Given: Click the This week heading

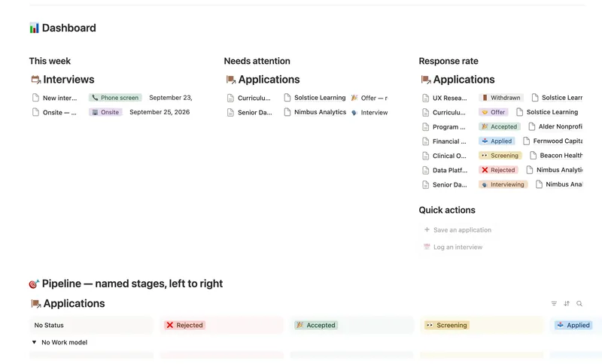Looking at the screenshot, I should pyautogui.click(x=50, y=61).
